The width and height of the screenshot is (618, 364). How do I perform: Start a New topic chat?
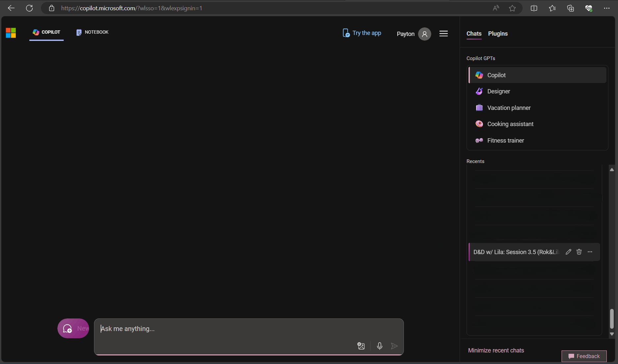[x=73, y=328]
